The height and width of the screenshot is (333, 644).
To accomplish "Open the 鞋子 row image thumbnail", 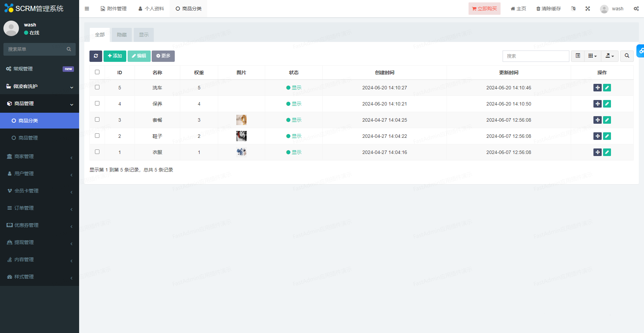I will pos(241,136).
